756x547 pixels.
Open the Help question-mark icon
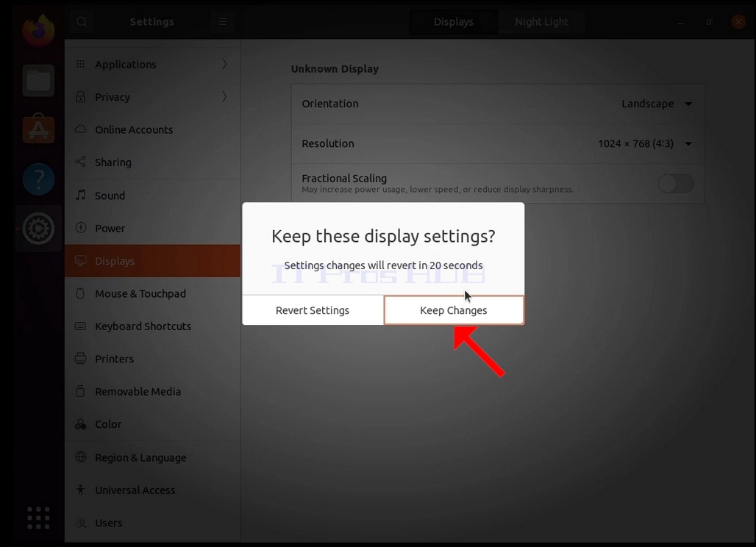[x=38, y=179]
